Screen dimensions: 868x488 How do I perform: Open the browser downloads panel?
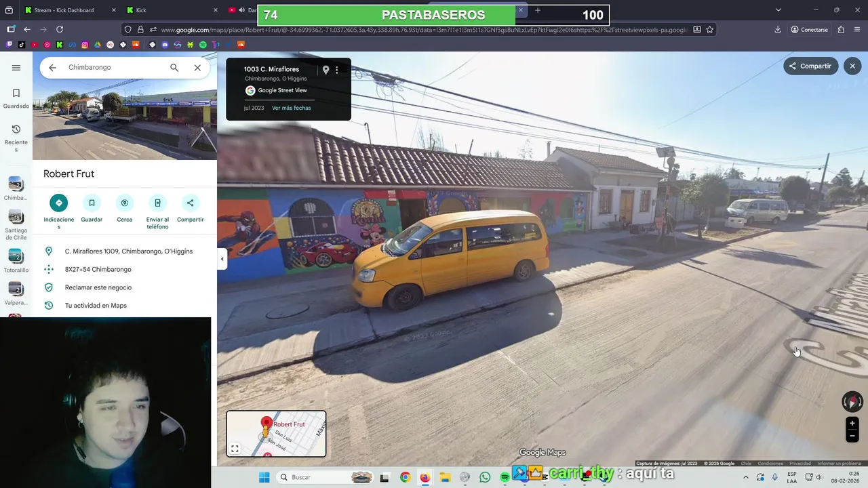point(778,30)
